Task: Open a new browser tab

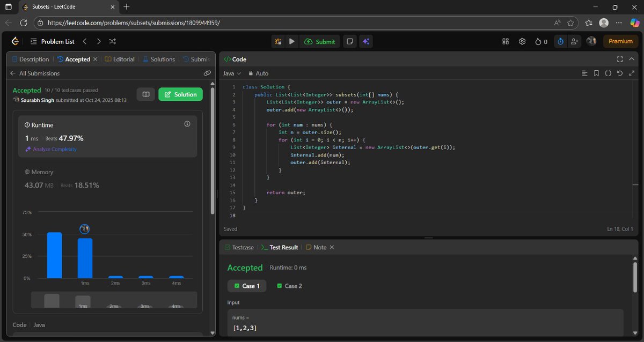Action: coord(127,7)
